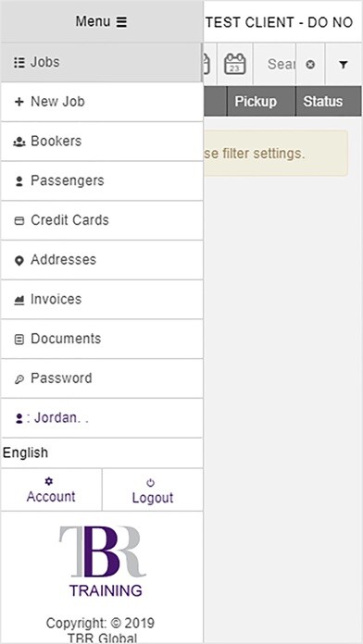The width and height of the screenshot is (363, 644).
Task: Collapse the Menu hamburger header
Action: pyautogui.click(x=102, y=21)
